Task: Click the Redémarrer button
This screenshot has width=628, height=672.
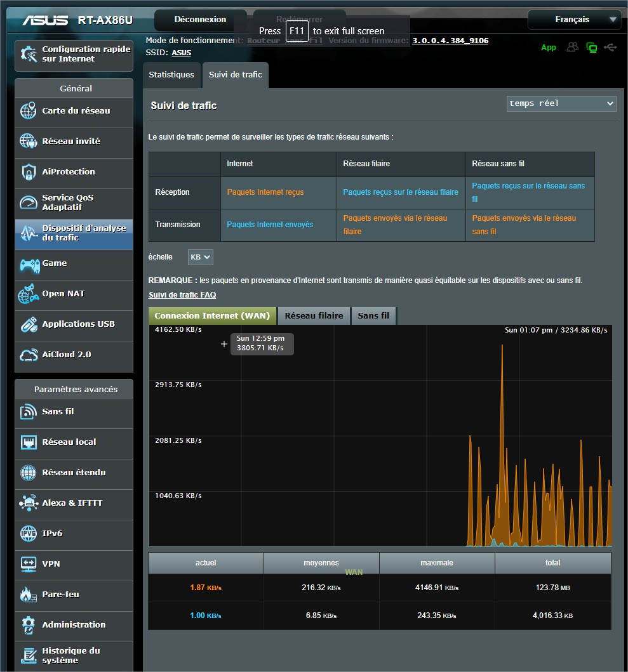Action: coord(300,19)
